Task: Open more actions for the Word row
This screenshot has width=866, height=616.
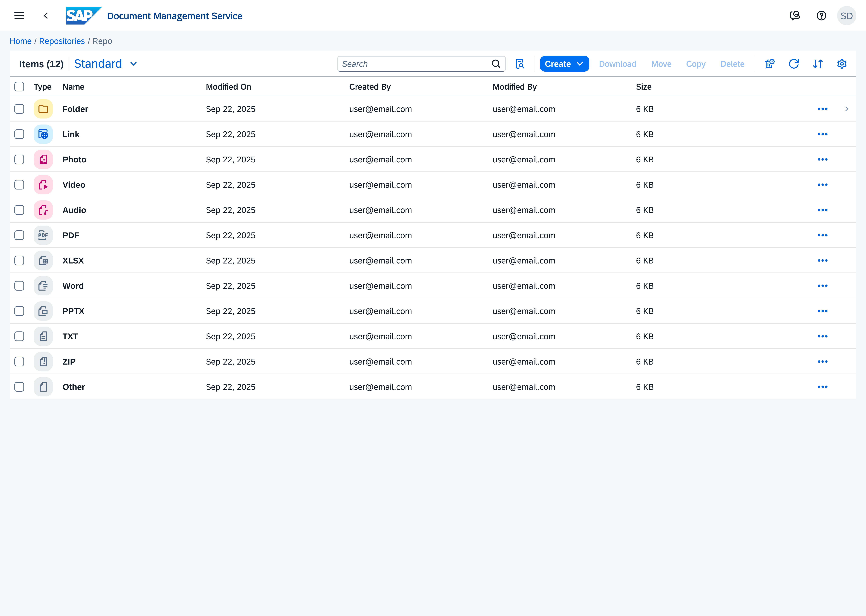Action: [x=822, y=286]
